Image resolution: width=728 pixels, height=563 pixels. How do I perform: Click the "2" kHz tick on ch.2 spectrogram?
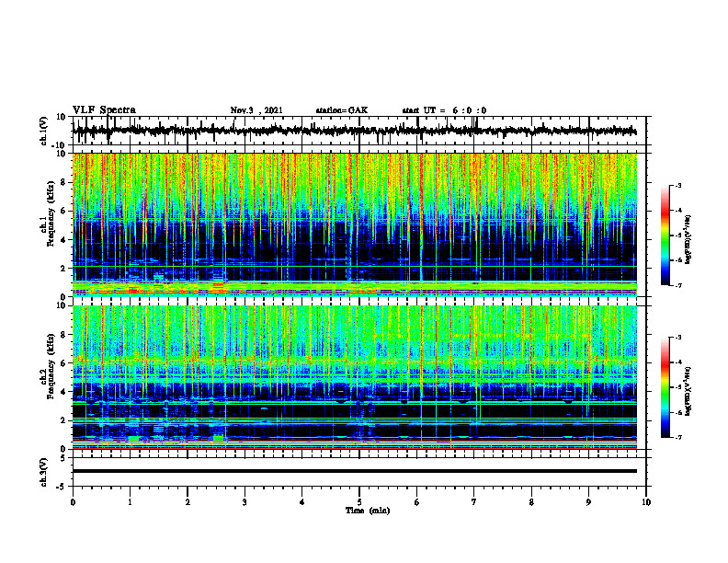63,420
